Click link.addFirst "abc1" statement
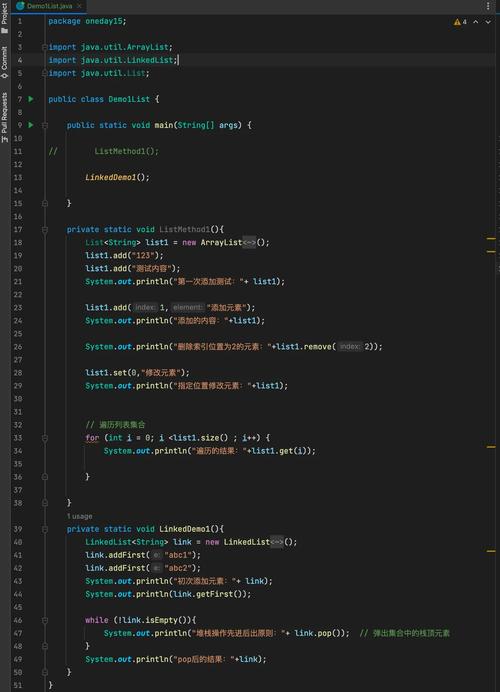The height and width of the screenshot is (692, 500). coord(143,555)
